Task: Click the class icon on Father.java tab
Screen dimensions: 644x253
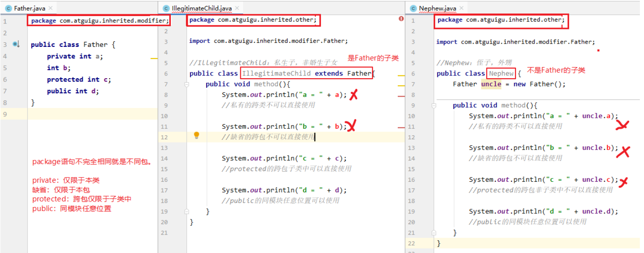Action: click(8, 8)
